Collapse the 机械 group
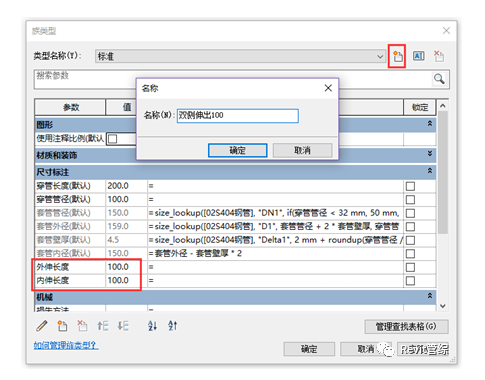 click(x=430, y=296)
